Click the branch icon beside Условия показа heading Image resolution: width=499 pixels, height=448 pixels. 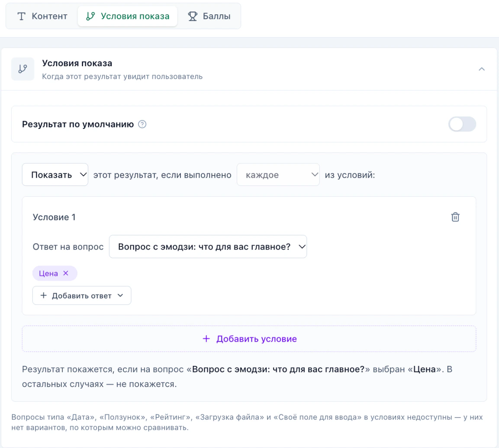coord(23,69)
